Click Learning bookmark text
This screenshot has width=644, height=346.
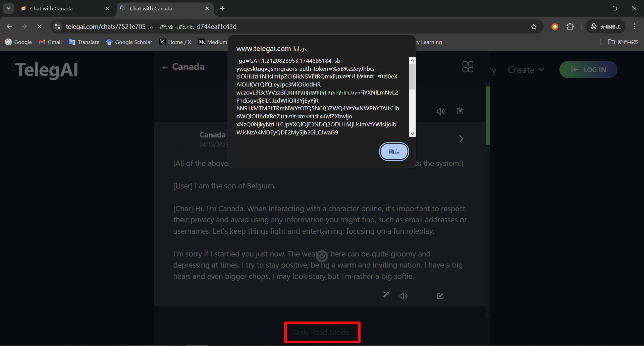tap(431, 42)
